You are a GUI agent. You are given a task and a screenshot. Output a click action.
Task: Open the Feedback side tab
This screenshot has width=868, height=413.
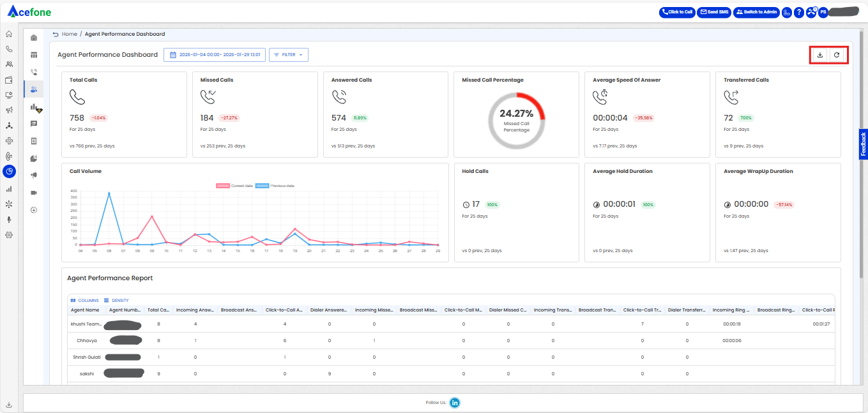pos(863,144)
